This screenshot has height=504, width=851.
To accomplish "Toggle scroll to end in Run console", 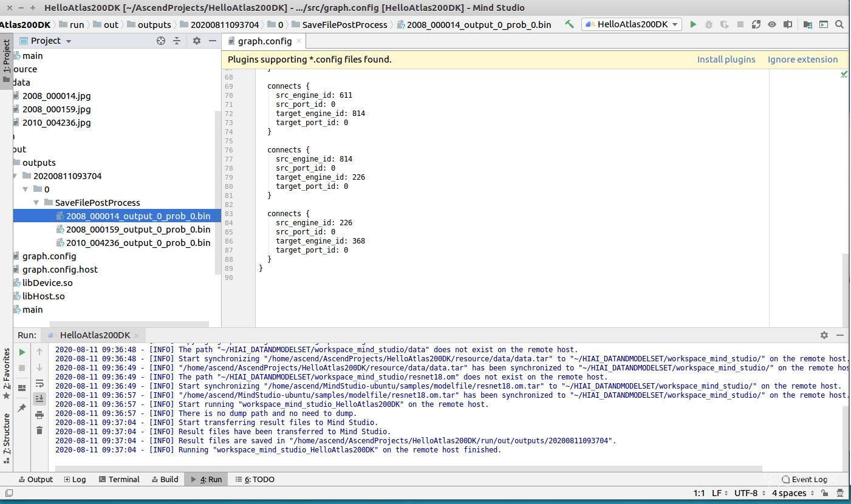I will pos(39,398).
